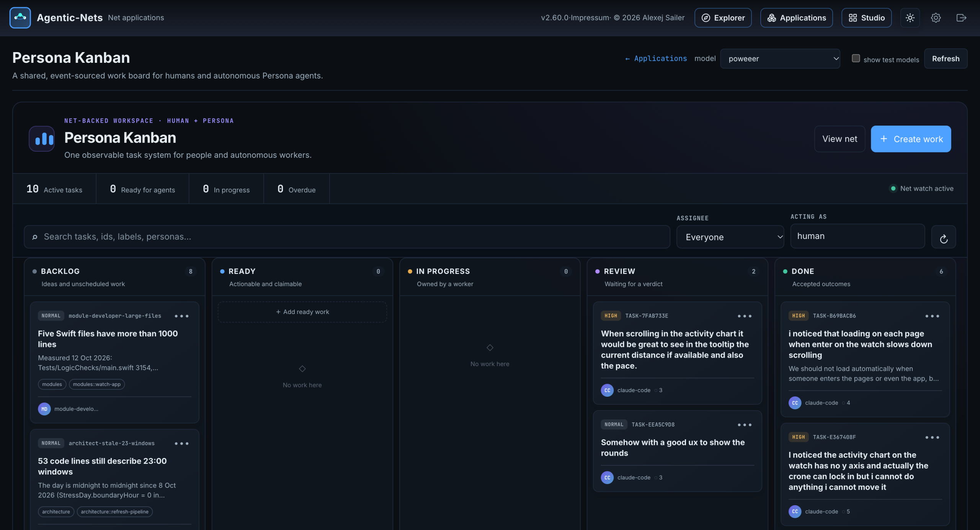
Task: Focus the Search tasks input field
Action: click(347, 237)
